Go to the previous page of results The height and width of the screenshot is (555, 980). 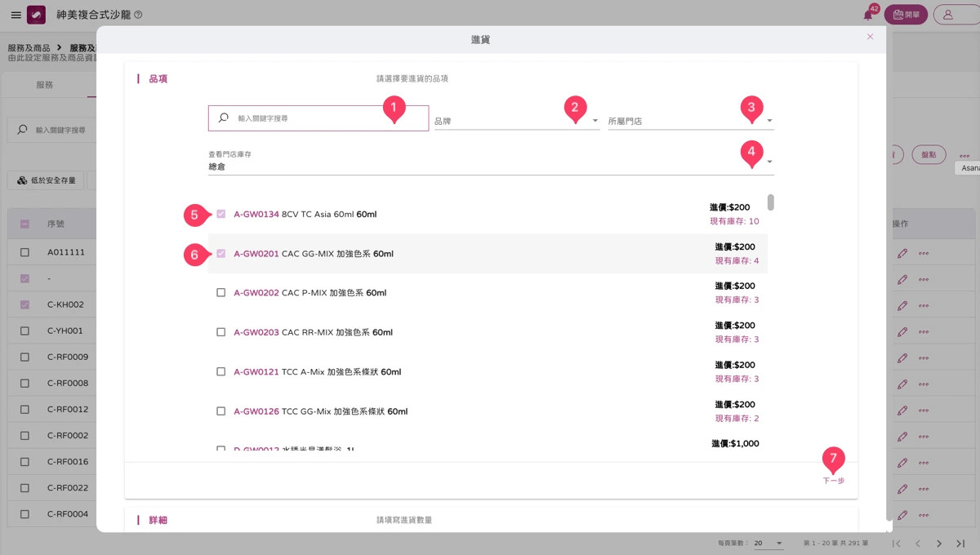[x=917, y=544]
